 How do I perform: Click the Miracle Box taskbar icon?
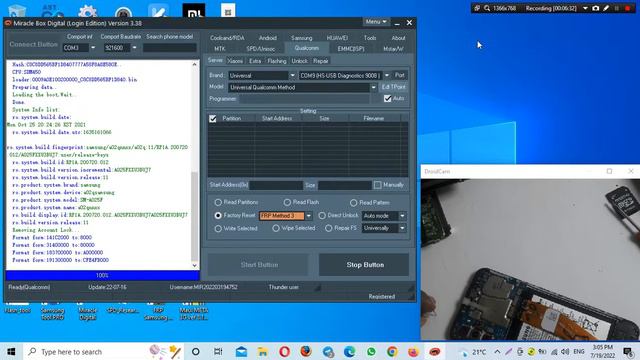435,351
